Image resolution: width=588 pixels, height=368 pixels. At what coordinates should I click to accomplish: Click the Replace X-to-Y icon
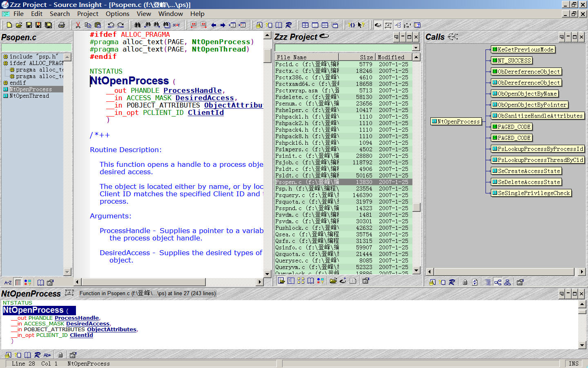click(176, 25)
